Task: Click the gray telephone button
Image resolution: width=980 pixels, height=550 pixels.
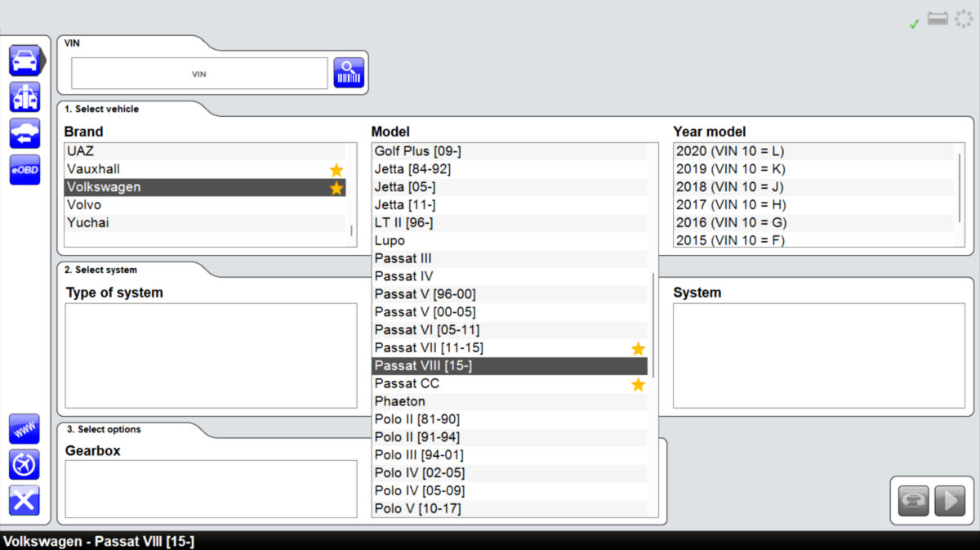Action: click(x=914, y=501)
